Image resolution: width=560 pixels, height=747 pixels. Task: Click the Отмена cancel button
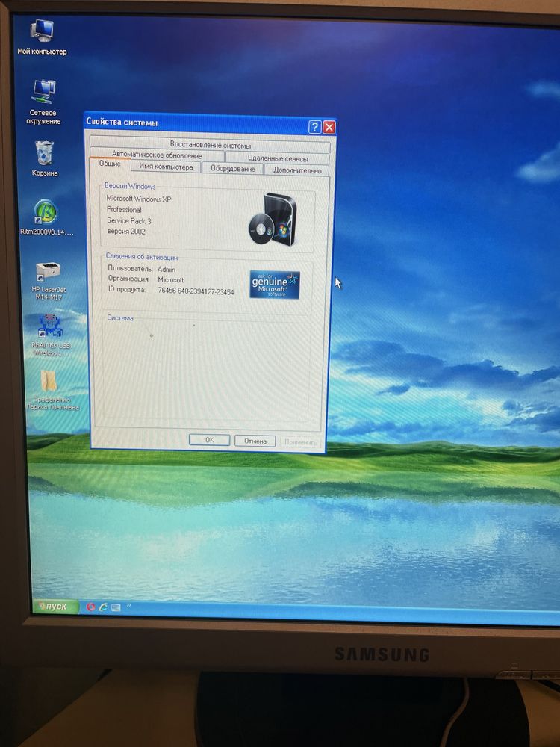pyautogui.click(x=255, y=441)
